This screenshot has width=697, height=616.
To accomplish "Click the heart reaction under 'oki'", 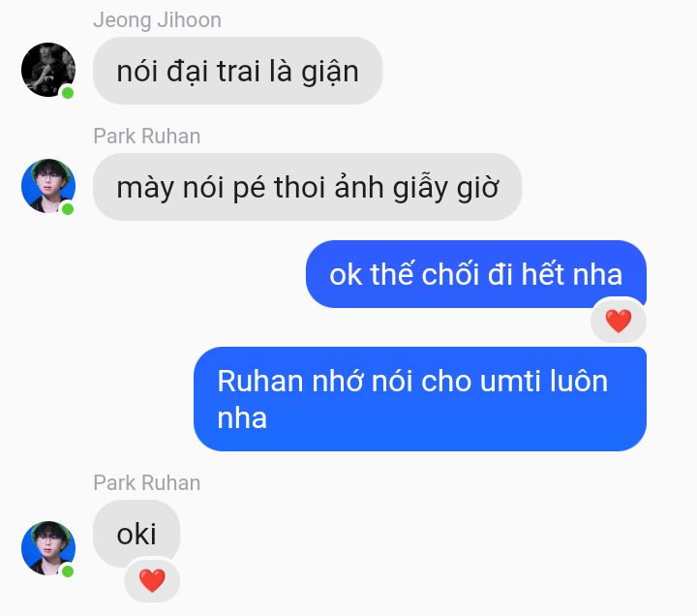I will [152, 580].
